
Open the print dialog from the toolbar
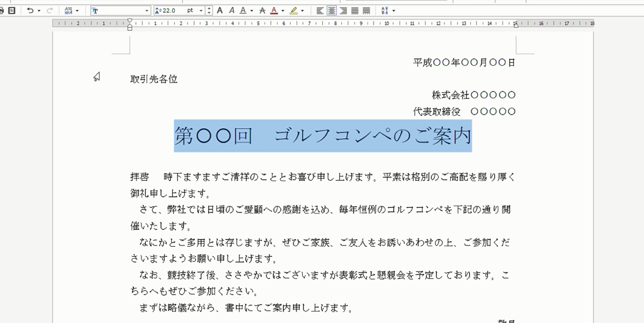(2, 10)
